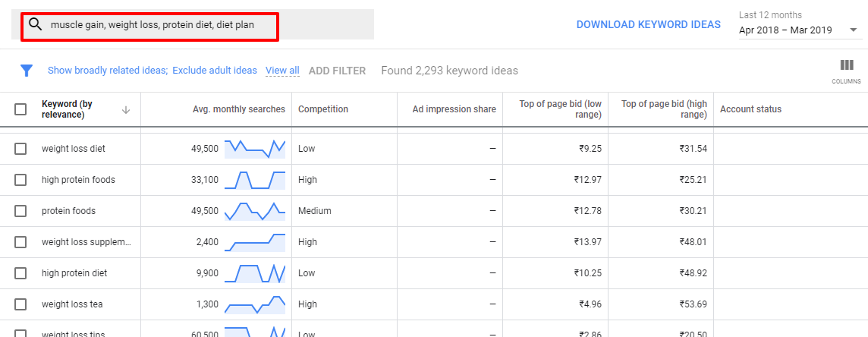The height and width of the screenshot is (337, 868).
Task: Toggle the select-all keywords checkbox
Action: [x=20, y=109]
